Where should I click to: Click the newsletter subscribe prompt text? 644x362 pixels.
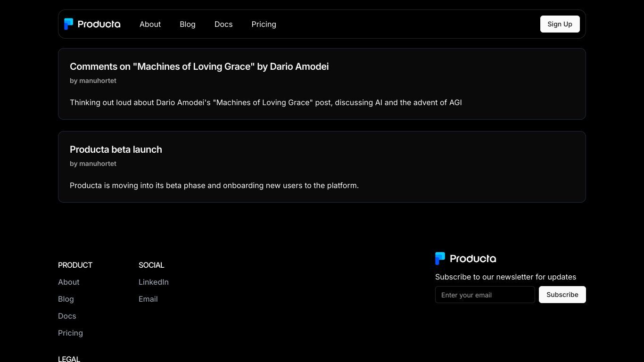[505, 277]
